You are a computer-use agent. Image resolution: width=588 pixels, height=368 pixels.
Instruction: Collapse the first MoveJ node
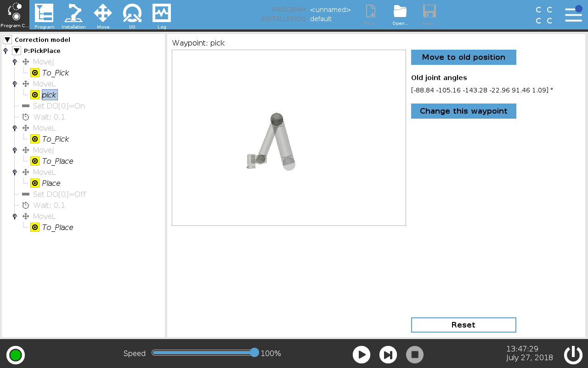[x=15, y=62]
